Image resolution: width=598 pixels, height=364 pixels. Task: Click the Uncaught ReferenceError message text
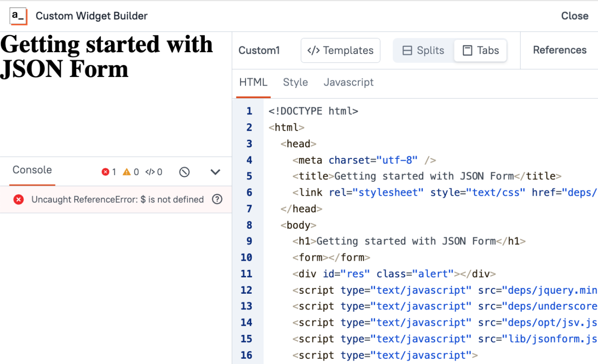(117, 199)
